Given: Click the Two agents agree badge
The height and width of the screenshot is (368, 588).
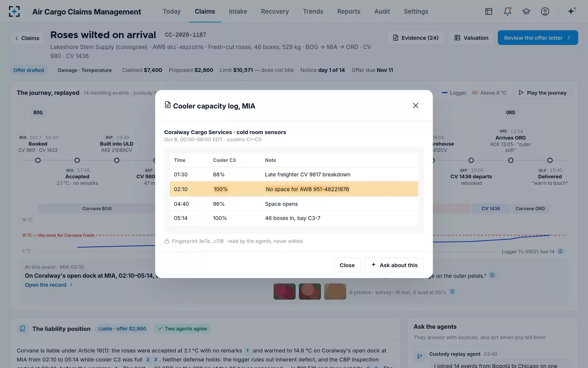Looking at the screenshot, I should point(182,329).
